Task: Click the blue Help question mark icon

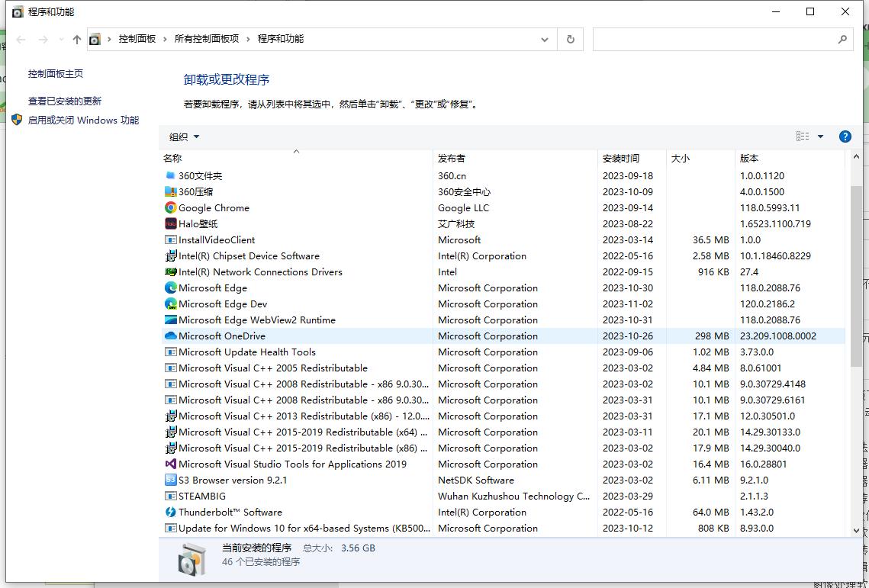Action: 845,137
